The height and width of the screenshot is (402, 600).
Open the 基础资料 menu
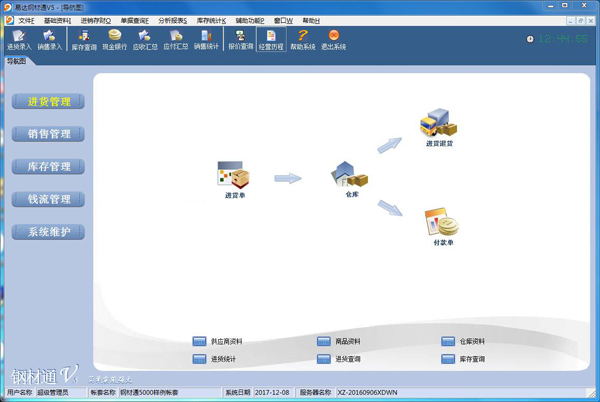click(x=57, y=20)
